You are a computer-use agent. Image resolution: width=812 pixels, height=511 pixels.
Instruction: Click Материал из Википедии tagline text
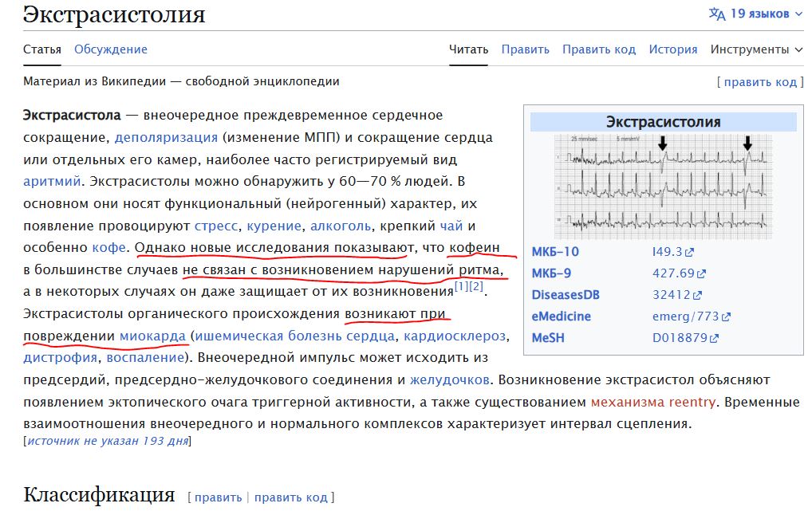181,81
